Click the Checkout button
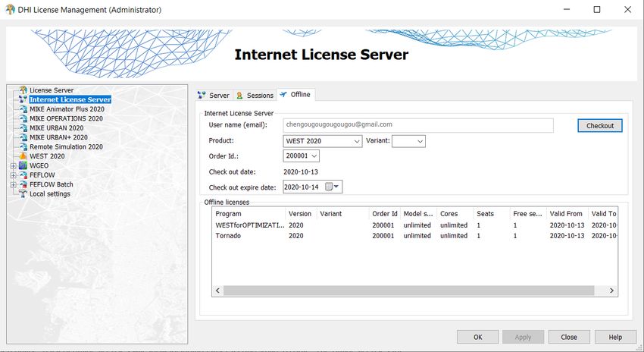The width and height of the screenshot is (644, 352). point(599,126)
